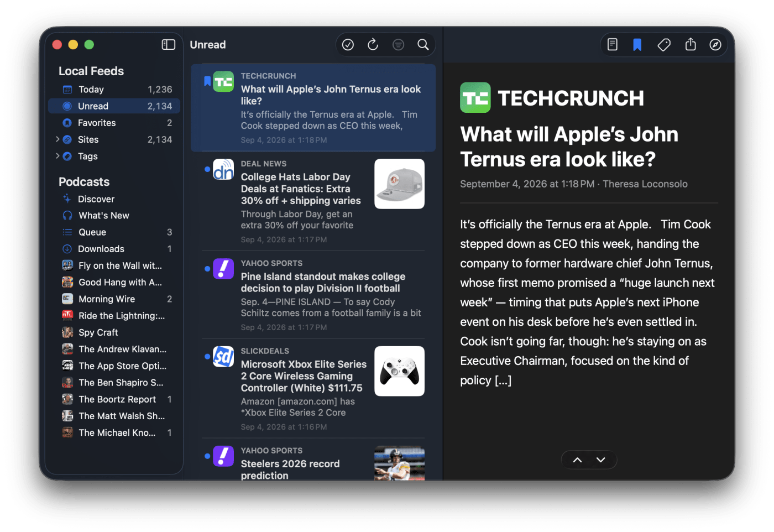
Task: Select The Ben Shapiro S... podcast
Action: pos(114,383)
